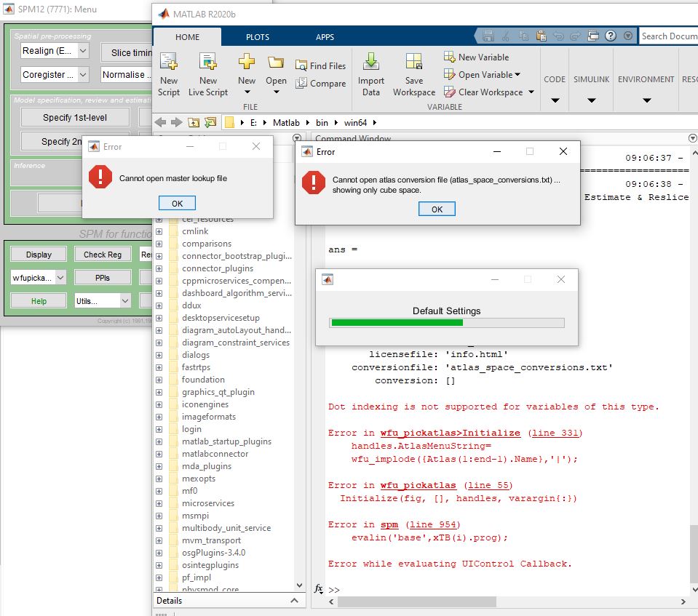Click OK on atlas conversion file error

point(437,209)
